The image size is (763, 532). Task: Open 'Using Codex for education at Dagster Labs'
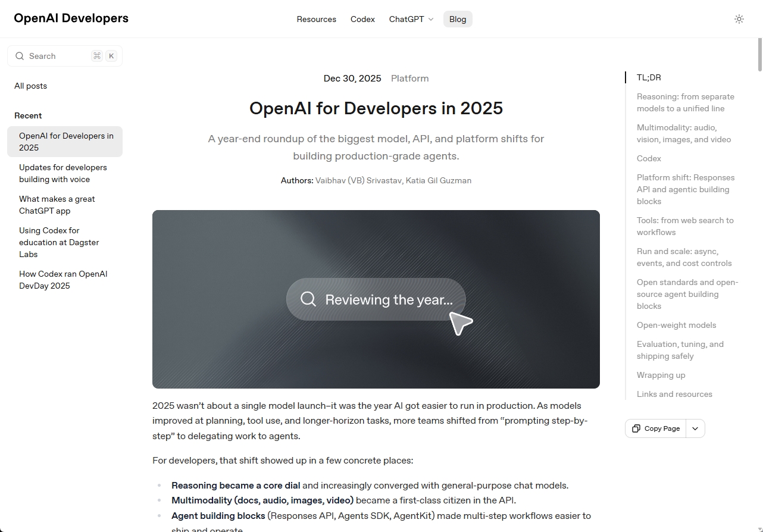click(x=65, y=242)
